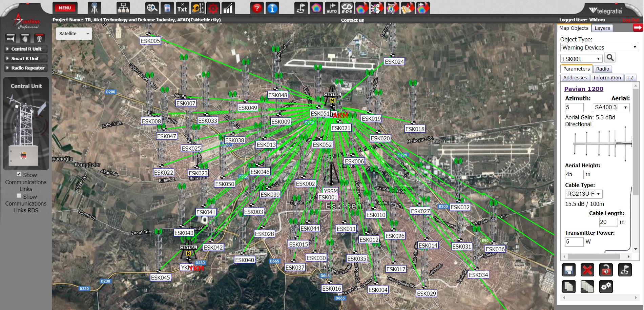Open the radio tower icon in top toolbar
Viewport: 644px width, 310px height.
pyautogui.click(x=95, y=8)
